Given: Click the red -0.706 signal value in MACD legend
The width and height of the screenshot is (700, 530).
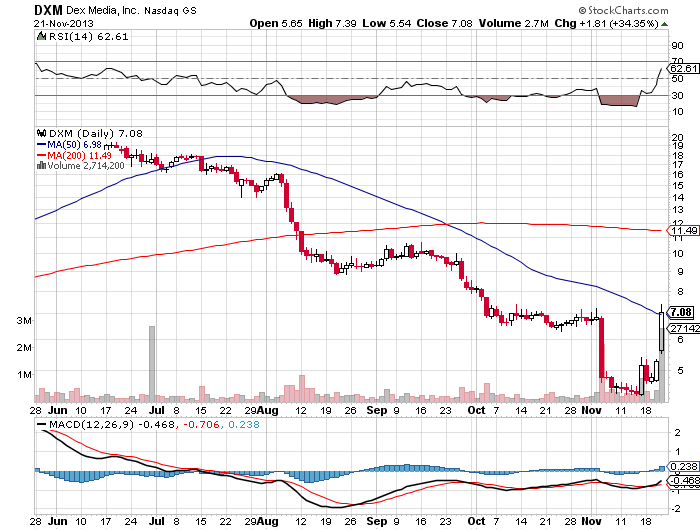Looking at the screenshot, I should [x=200, y=424].
